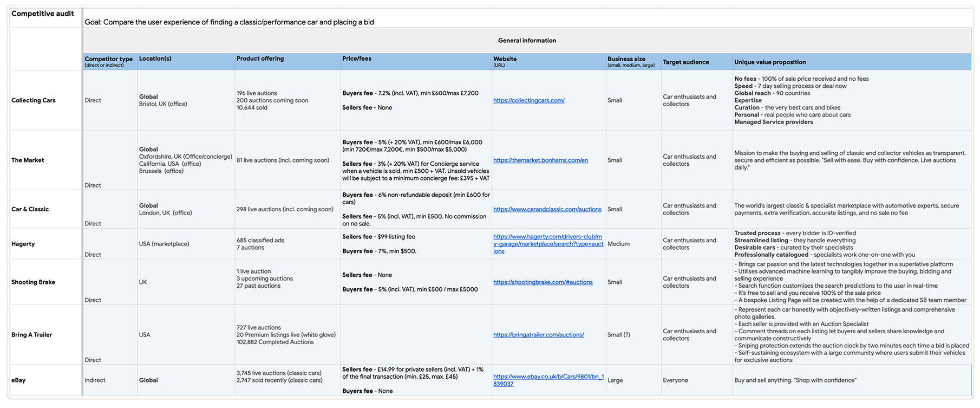Open the bringatrailer.com auctions link

coord(538,335)
